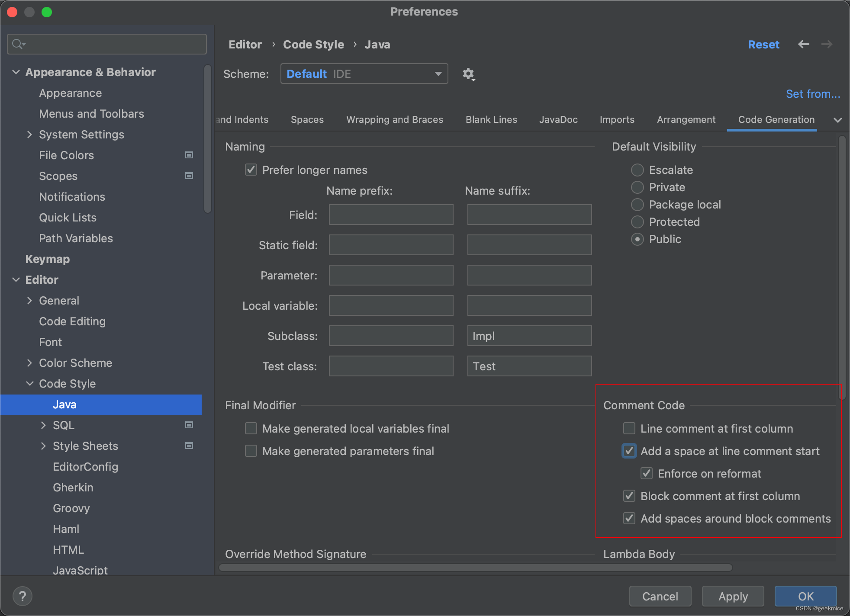This screenshot has width=850, height=616.
Task: Switch to the Imports tab
Action: coord(617,120)
